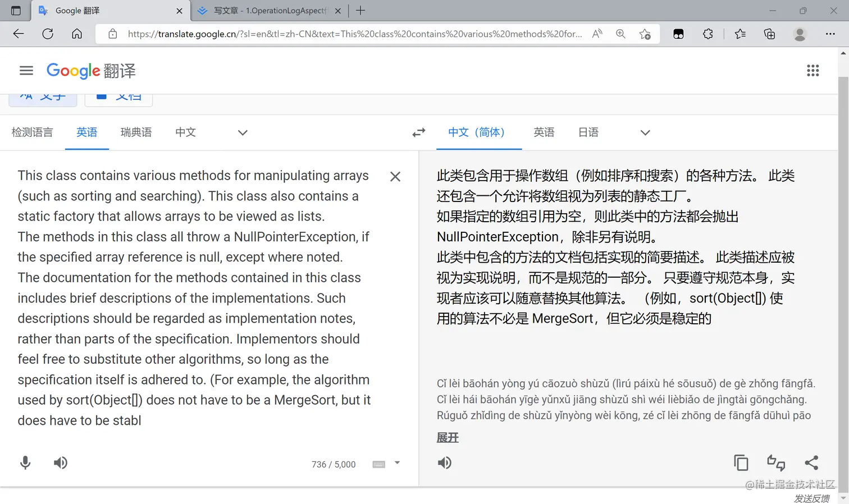Screen dimensions: 849x504
Task: Click into the English source text box
Action: click(194, 298)
